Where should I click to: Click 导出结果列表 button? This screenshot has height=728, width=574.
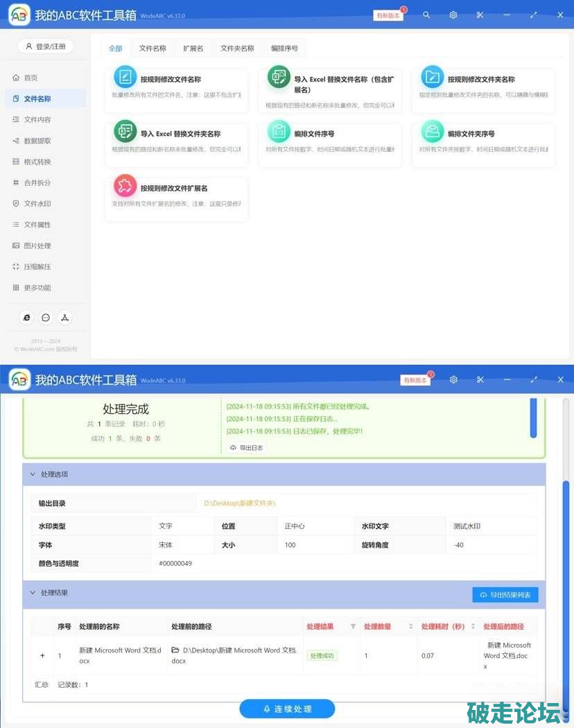point(505,595)
